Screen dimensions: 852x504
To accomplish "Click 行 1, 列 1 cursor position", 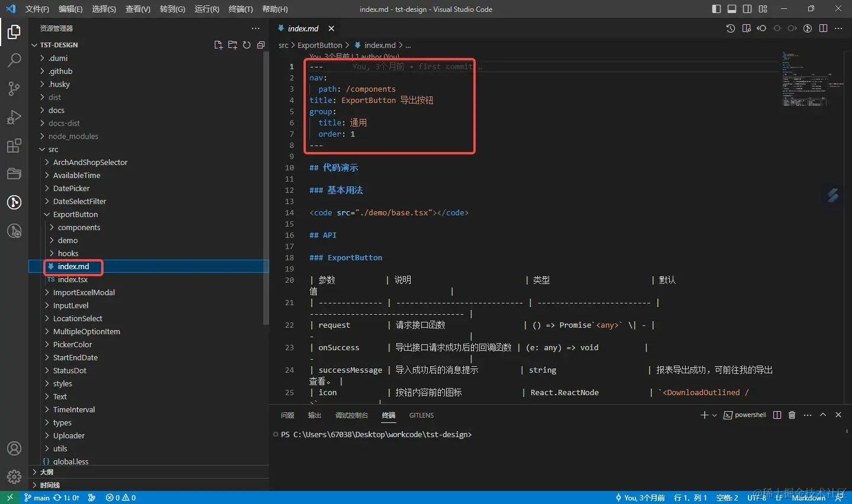I will (690, 497).
